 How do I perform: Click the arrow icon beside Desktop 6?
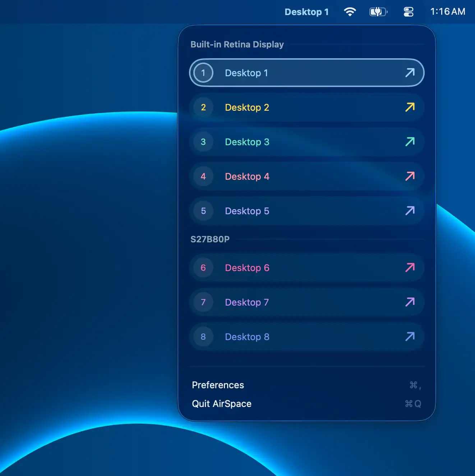click(x=410, y=267)
